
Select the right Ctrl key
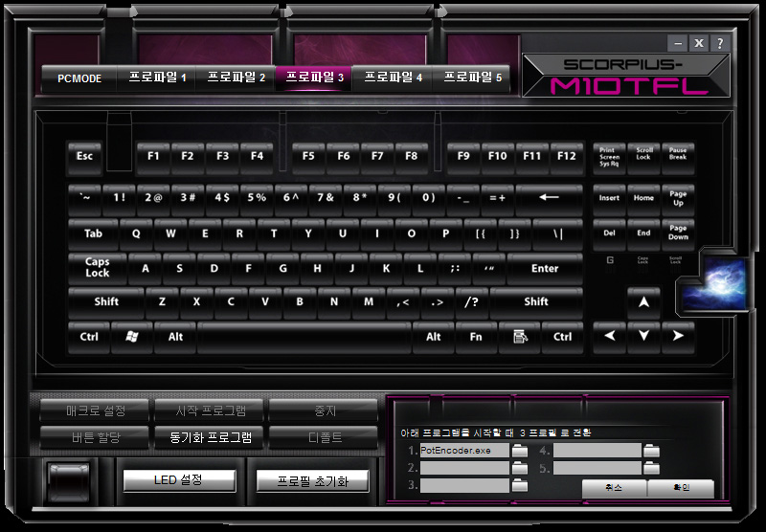coord(562,336)
